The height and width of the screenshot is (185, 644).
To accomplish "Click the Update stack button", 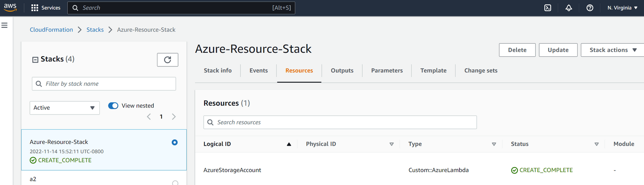I will [558, 50].
